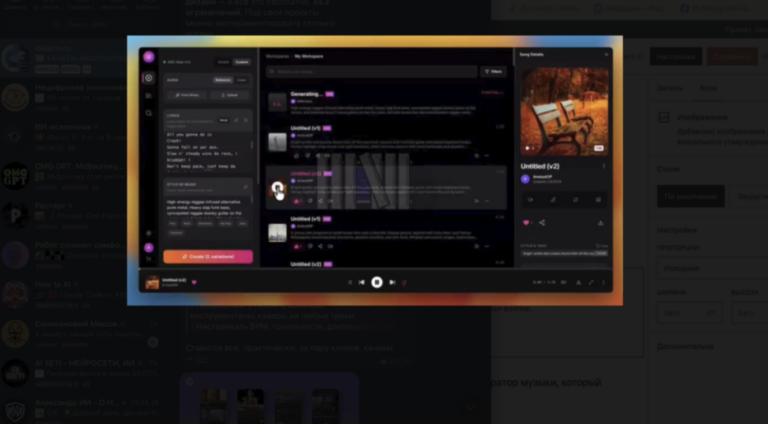Toggle favorite heart in bottom player
The width and height of the screenshot is (768, 424).
click(194, 283)
